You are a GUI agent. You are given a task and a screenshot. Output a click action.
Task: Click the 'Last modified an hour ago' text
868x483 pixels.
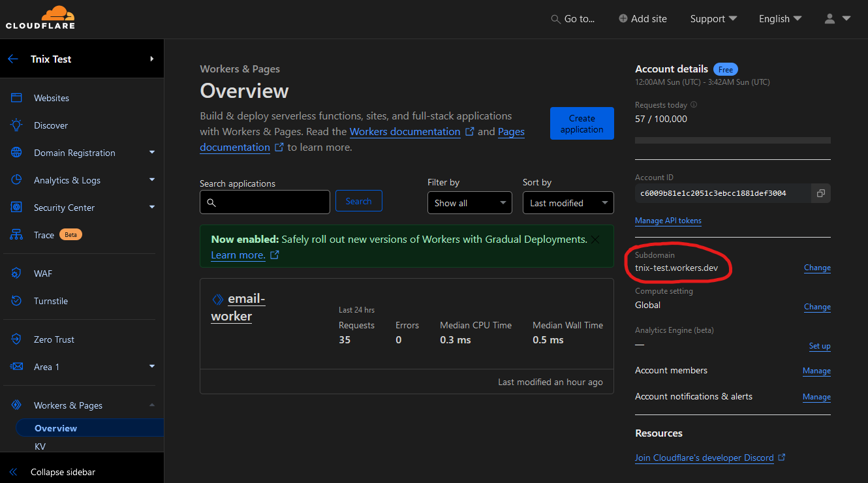coord(550,382)
